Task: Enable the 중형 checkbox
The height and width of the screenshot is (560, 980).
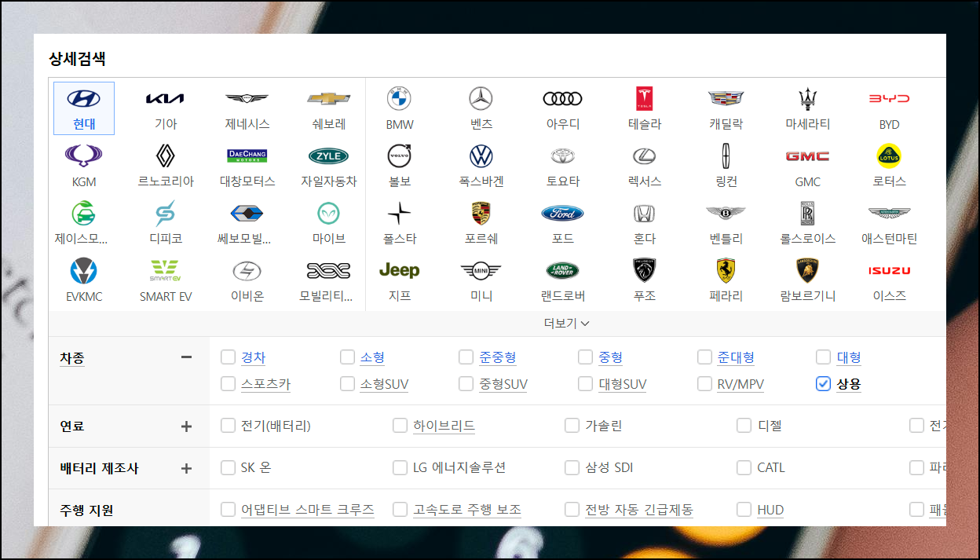Action: coord(586,357)
